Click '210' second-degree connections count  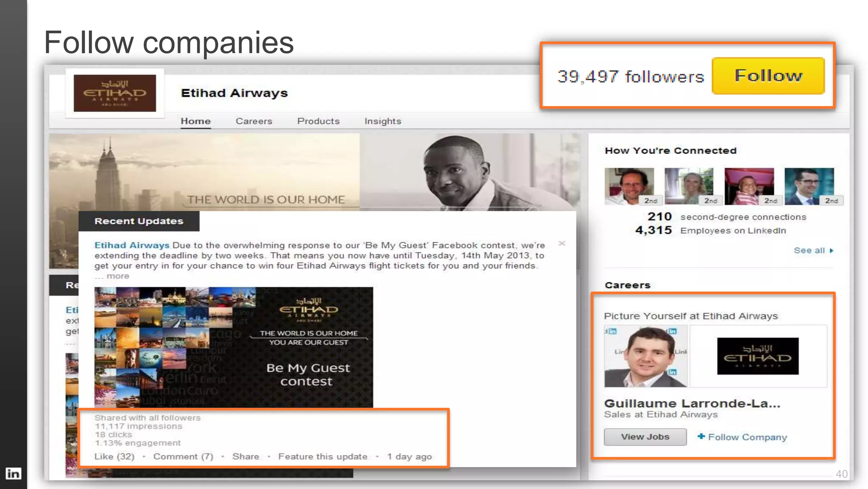point(659,217)
